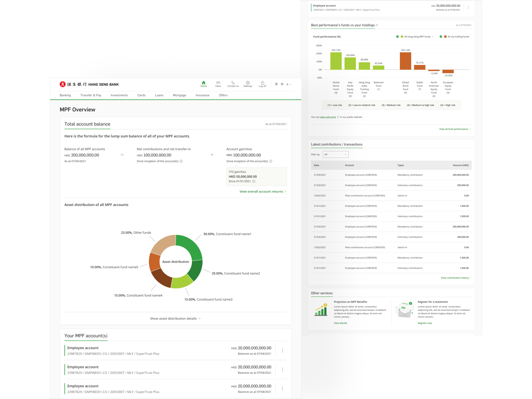The width and height of the screenshot is (532, 399).
Task: Open the Inbox icon
Action: point(218,83)
